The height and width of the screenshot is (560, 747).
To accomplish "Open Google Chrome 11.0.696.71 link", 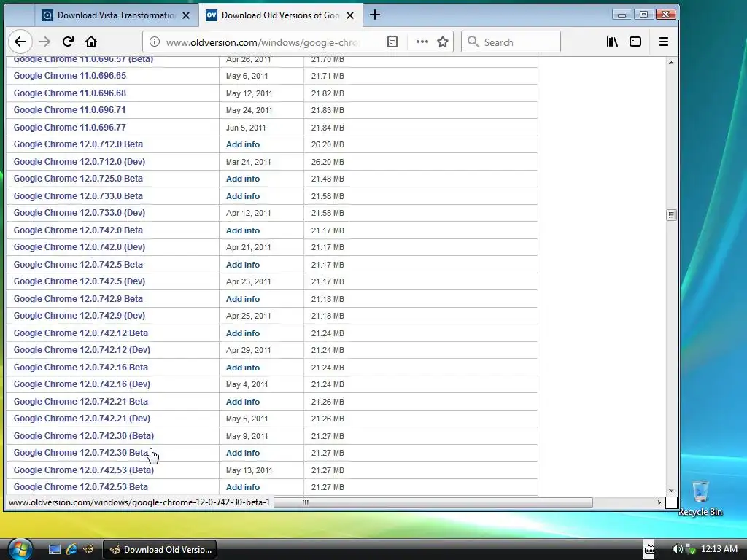I will coord(69,110).
